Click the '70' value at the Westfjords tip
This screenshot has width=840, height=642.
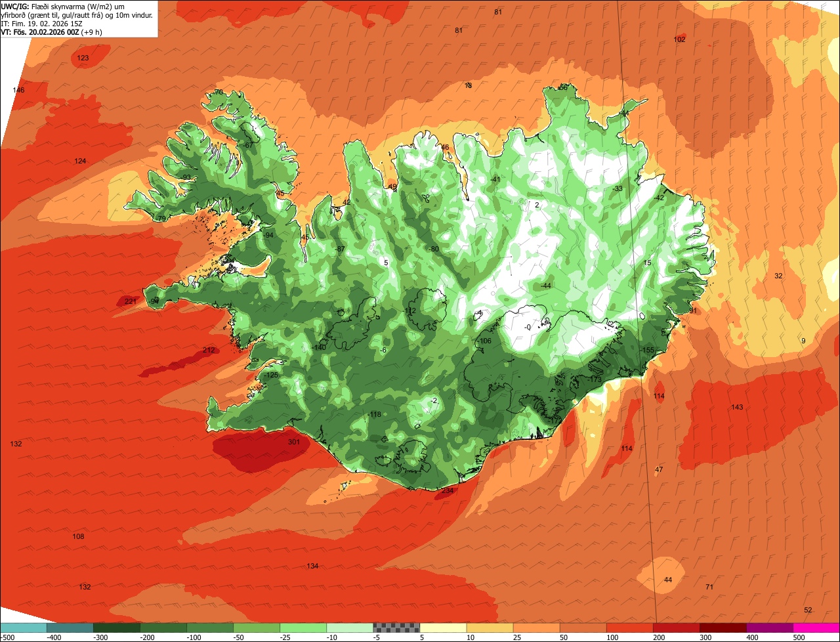pyautogui.click(x=219, y=92)
